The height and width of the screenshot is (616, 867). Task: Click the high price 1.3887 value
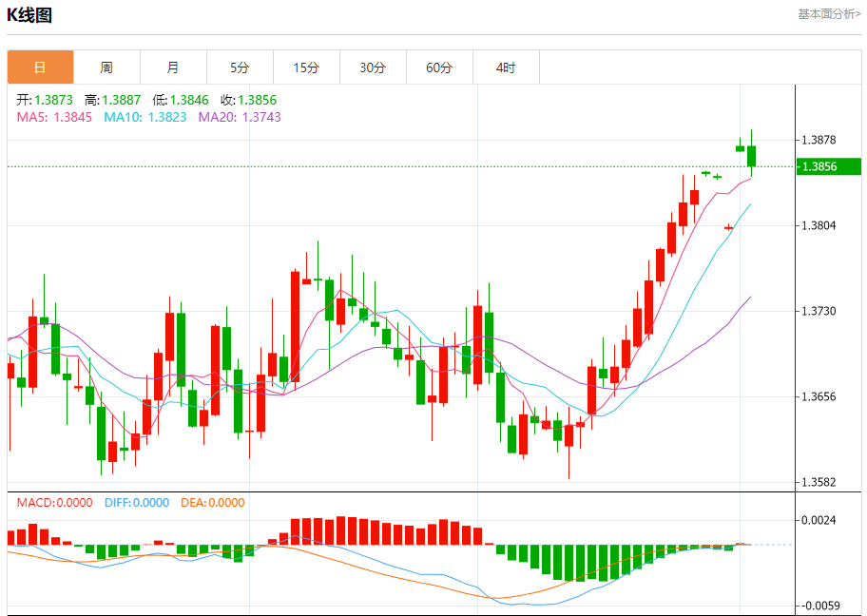click(x=122, y=100)
